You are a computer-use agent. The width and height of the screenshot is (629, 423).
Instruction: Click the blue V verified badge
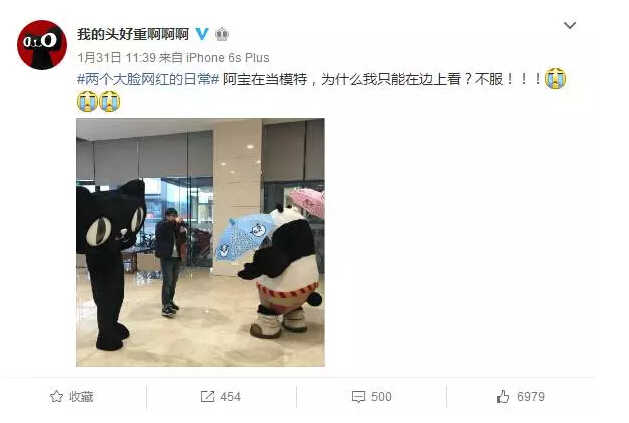coord(202,34)
